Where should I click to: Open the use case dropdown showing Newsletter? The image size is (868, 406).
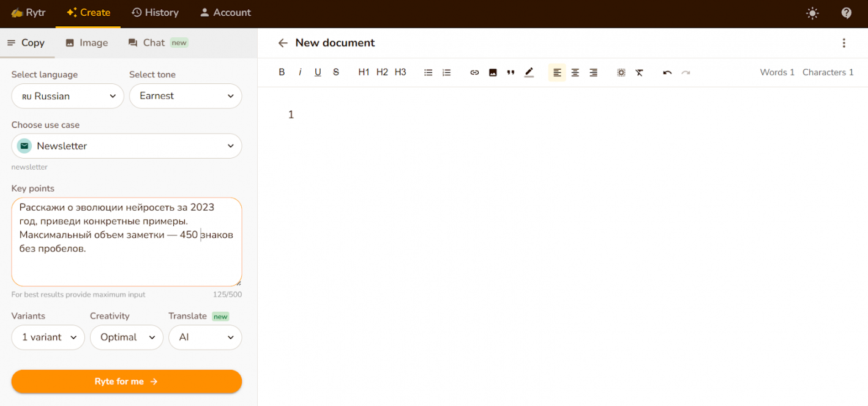point(127,146)
